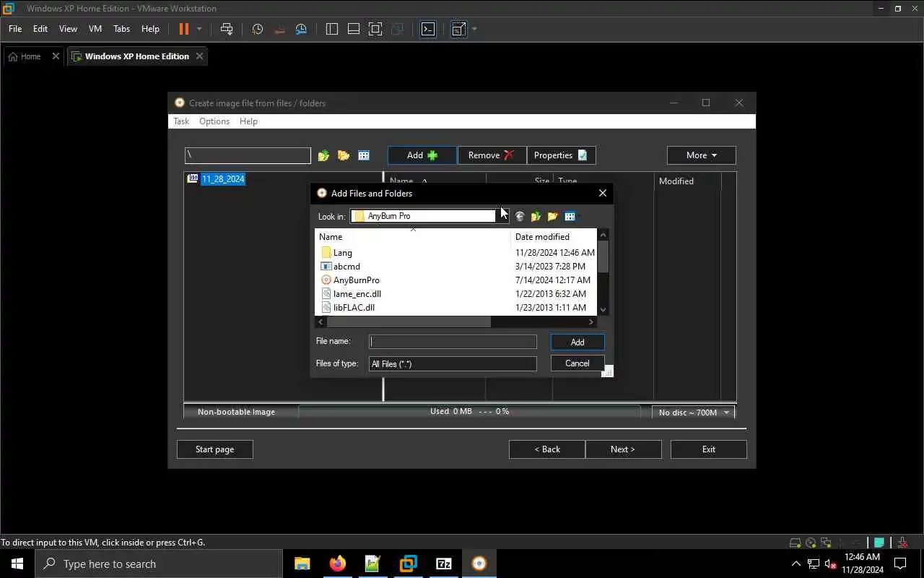
Task: Select the 11_28_2024 disc tree item
Action: point(223,179)
